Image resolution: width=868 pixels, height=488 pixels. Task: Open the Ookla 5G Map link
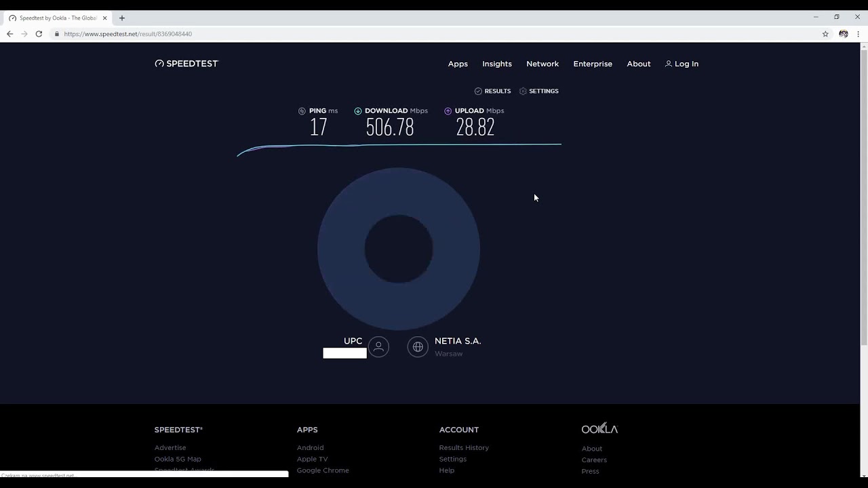click(x=178, y=459)
